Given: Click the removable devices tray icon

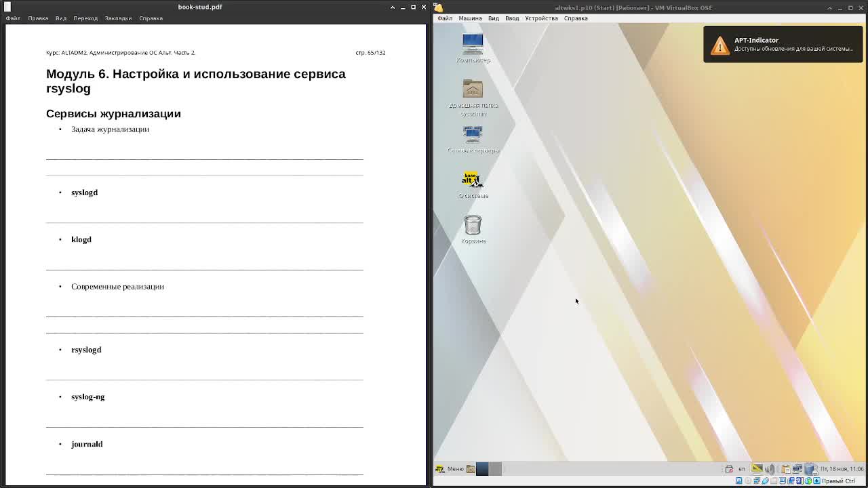Looking at the screenshot, I should point(729,469).
